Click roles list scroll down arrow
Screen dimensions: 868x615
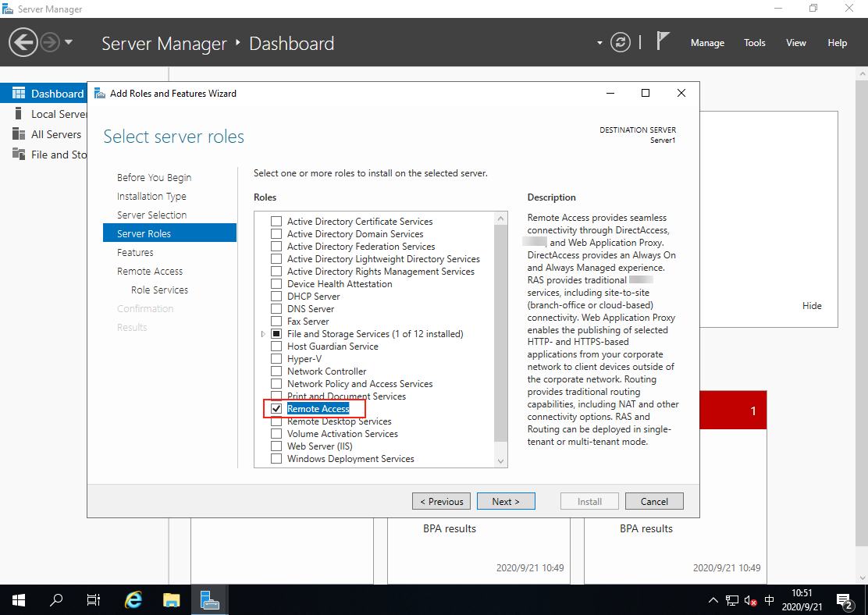(x=500, y=460)
